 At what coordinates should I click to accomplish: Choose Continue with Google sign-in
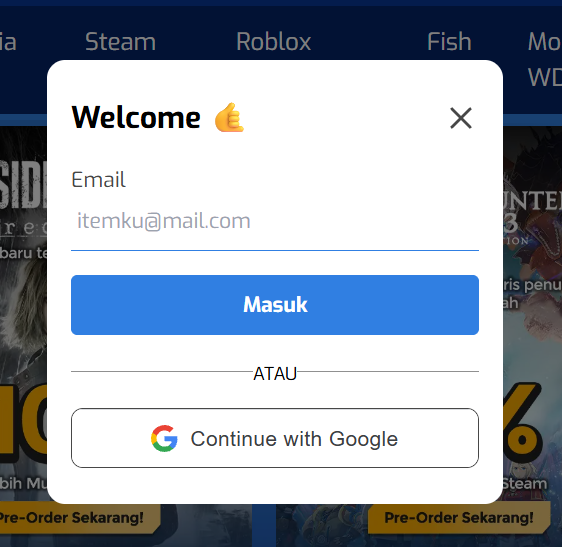(x=275, y=438)
